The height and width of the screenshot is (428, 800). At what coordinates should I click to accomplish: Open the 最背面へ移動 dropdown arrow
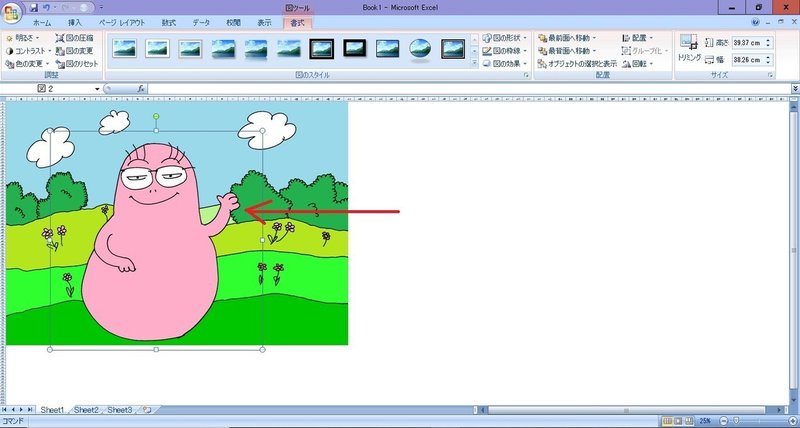point(594,51)
